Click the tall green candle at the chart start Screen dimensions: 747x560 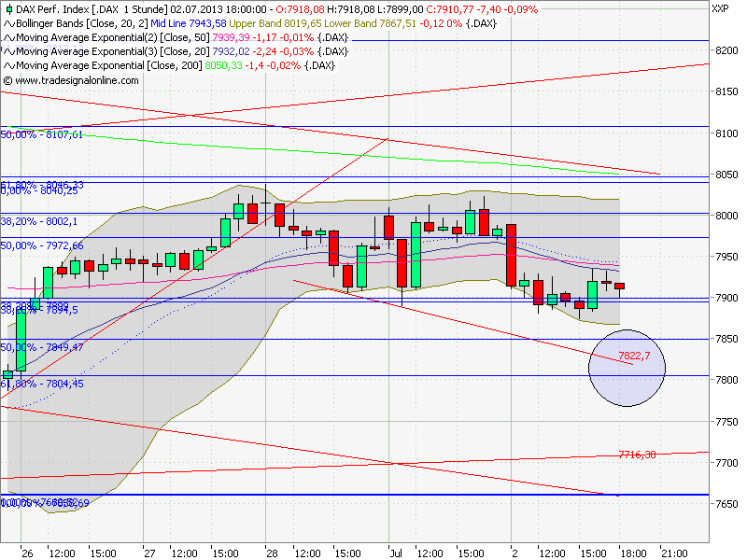pyautogui.click(x=21, y=339)
